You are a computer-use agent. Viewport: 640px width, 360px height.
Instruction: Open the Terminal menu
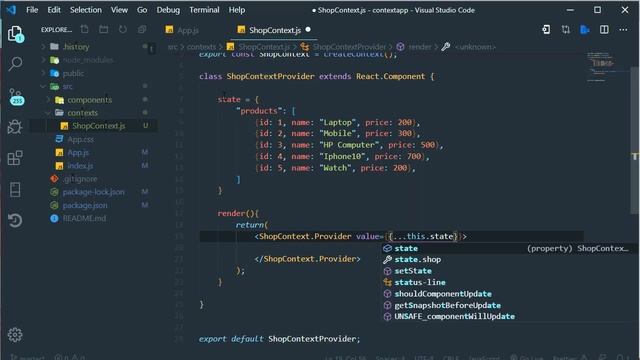click(204, 10)
